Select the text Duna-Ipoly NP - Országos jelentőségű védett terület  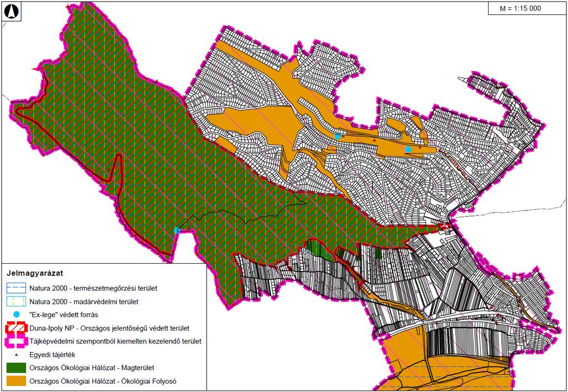[109, 328]
